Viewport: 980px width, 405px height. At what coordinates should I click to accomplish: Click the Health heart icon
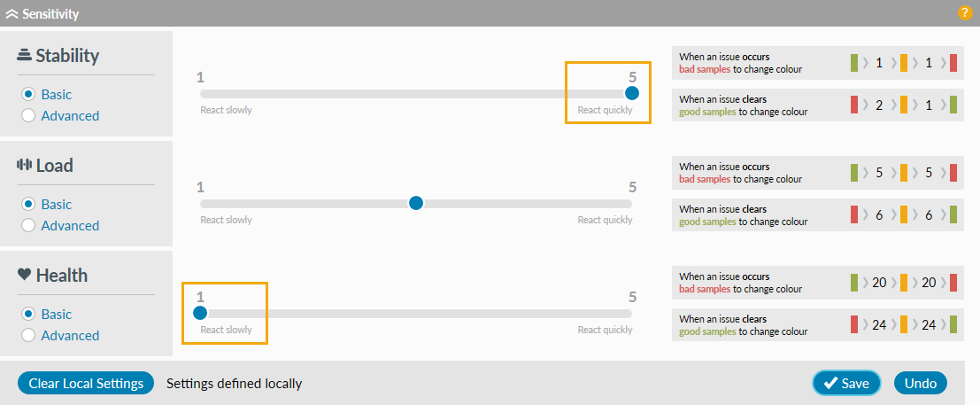[x=25, y=276]
